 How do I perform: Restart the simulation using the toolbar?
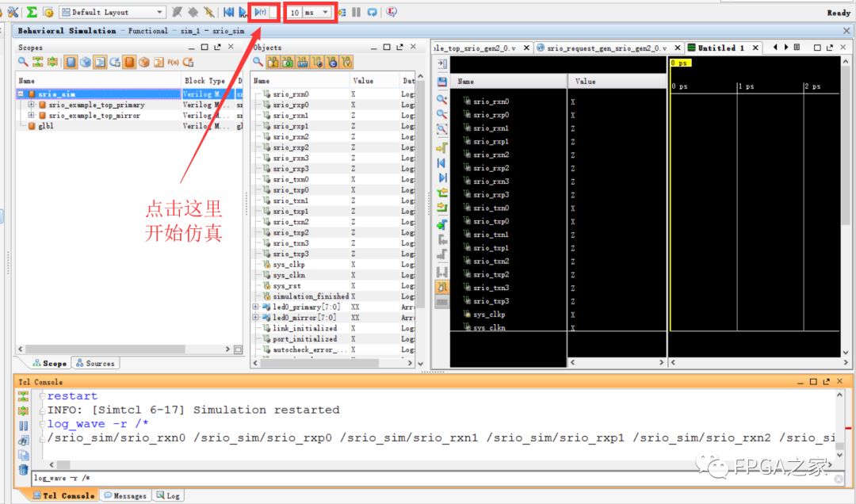(229, 12)
